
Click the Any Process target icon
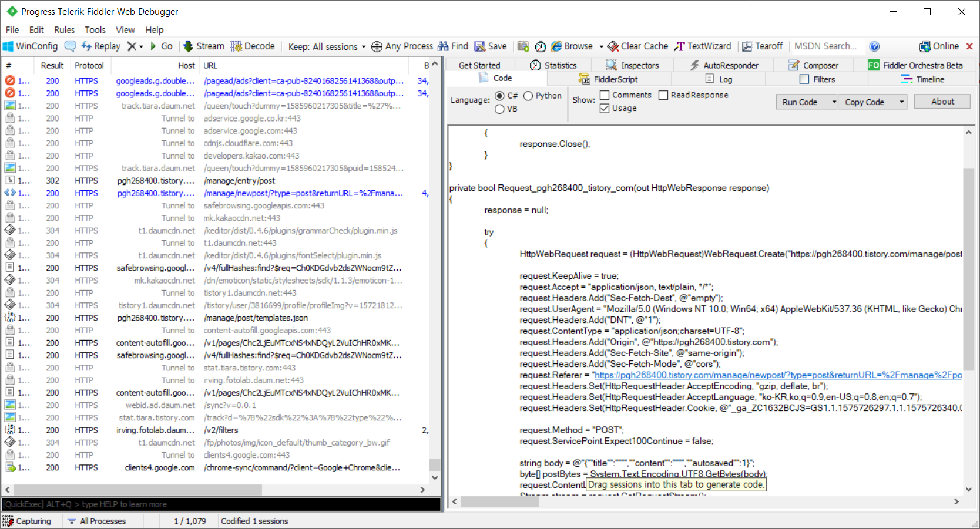377,46
